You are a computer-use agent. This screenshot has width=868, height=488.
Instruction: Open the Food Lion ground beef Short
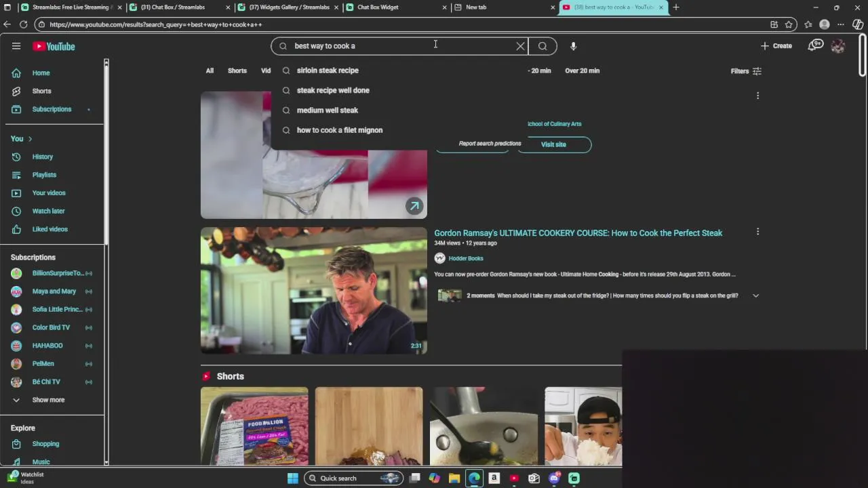pyautogui.click(x=254, y=426)
